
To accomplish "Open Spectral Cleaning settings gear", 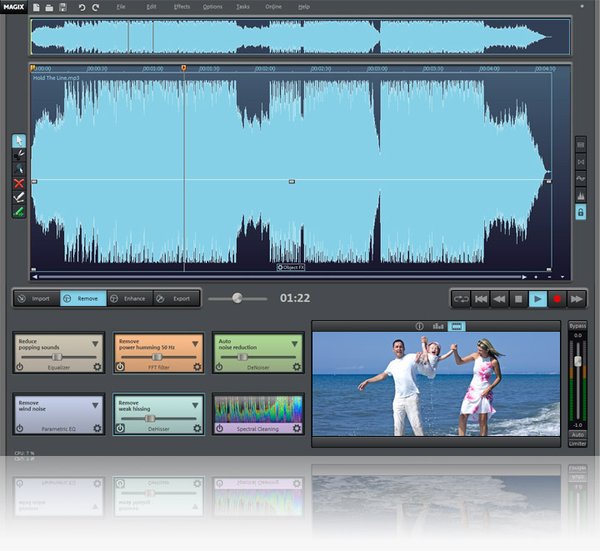I will (x=297, y=428).
